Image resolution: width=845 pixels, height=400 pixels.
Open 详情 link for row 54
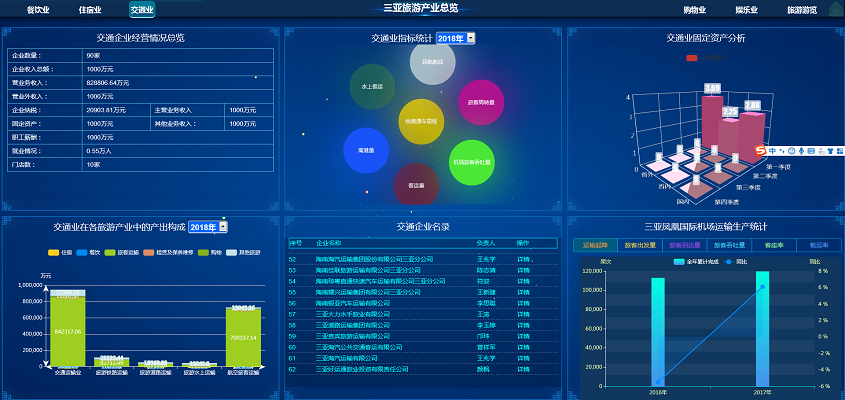coord(523,281)
